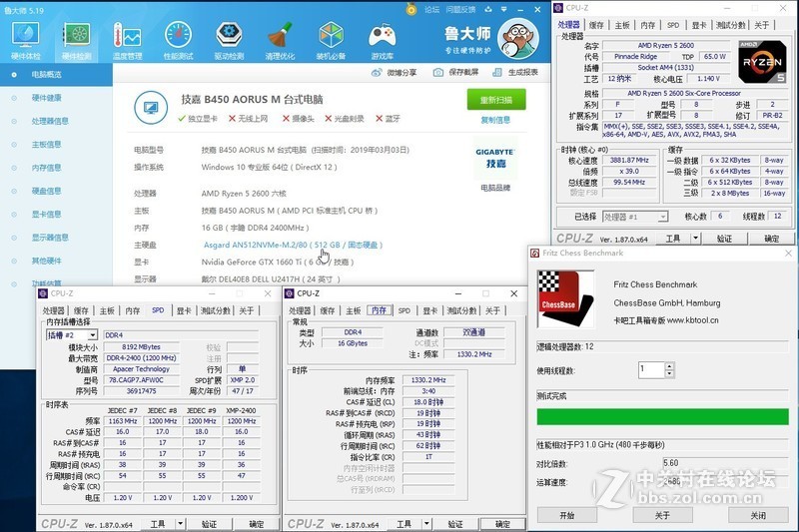Select 硬盘信息 in the sidebar
Image resolution: width=799 pixels, height=532 pixels.
pyautogui.click(x=46, y=191)
